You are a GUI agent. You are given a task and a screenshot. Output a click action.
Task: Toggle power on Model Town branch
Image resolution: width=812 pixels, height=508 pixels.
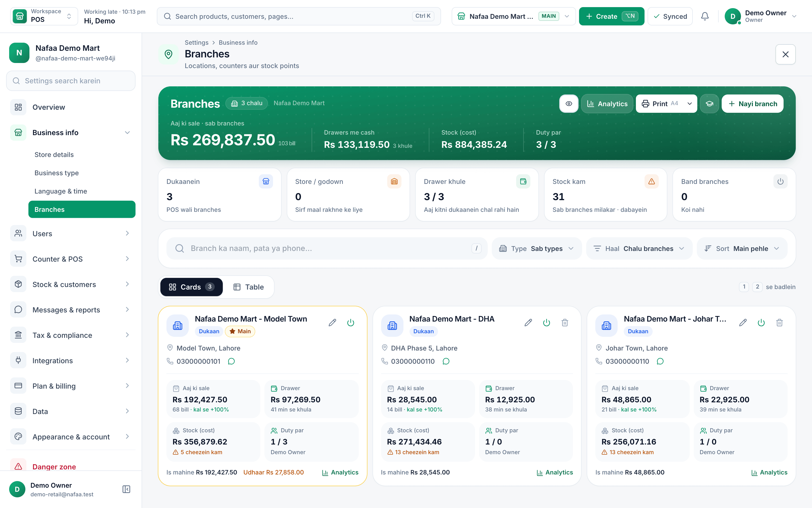[351, 323]
